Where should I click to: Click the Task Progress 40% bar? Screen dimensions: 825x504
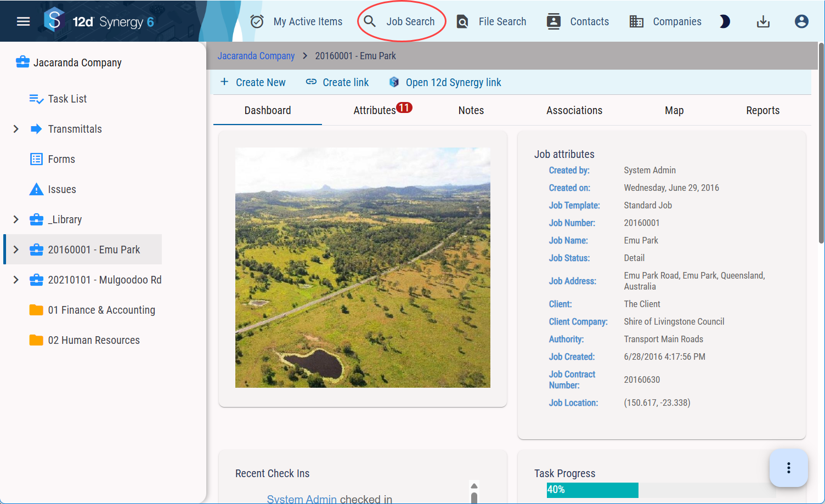coord(592,490)
